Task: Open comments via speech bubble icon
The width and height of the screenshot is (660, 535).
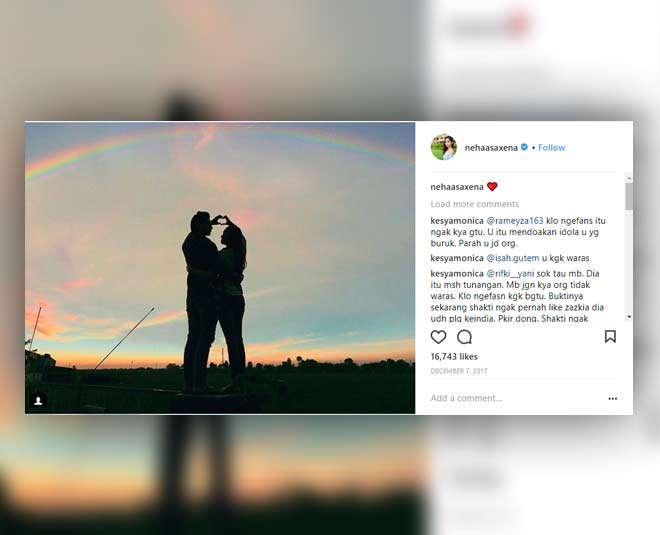Action: click(464, 337)
